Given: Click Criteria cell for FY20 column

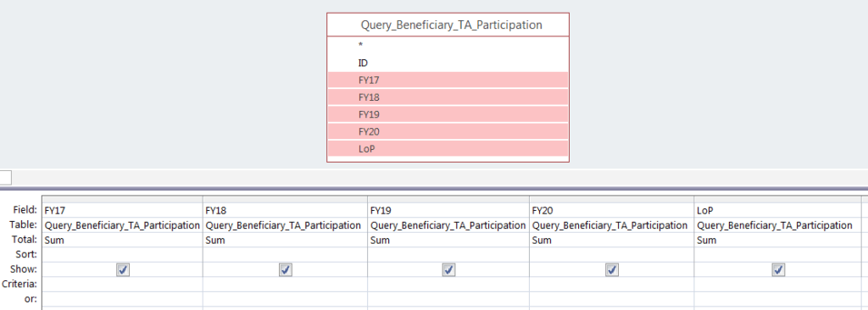Looking at the screenshot, I should click(612, 284).
